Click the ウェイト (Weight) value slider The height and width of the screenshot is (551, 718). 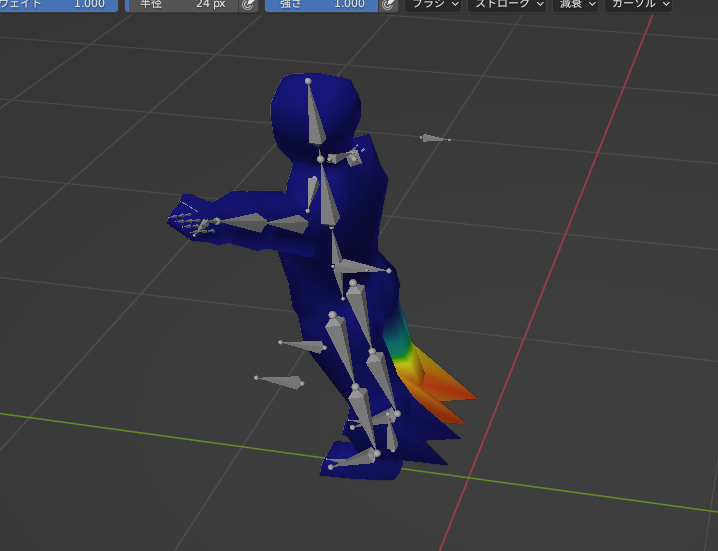pos(58,4)
